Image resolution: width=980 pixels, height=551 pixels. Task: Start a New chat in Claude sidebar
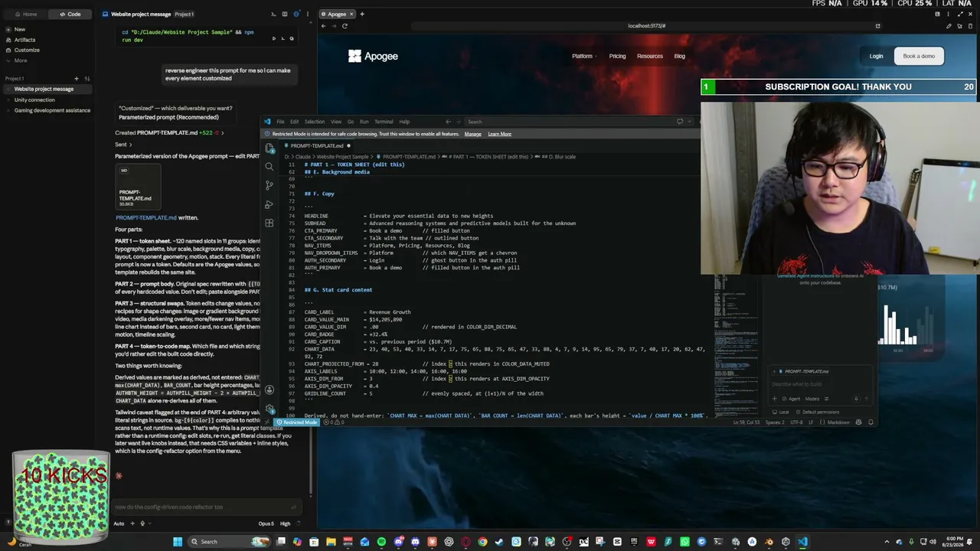pyautogui.click(x=20, y=29)
